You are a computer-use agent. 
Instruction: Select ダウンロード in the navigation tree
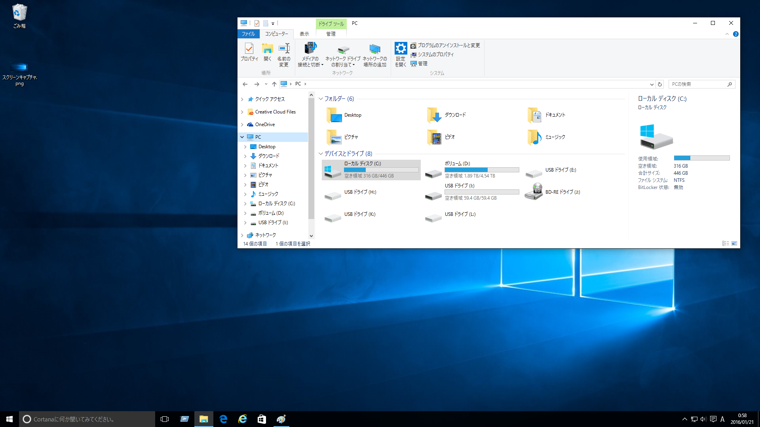pyautogui.click(x=264, y=156)
